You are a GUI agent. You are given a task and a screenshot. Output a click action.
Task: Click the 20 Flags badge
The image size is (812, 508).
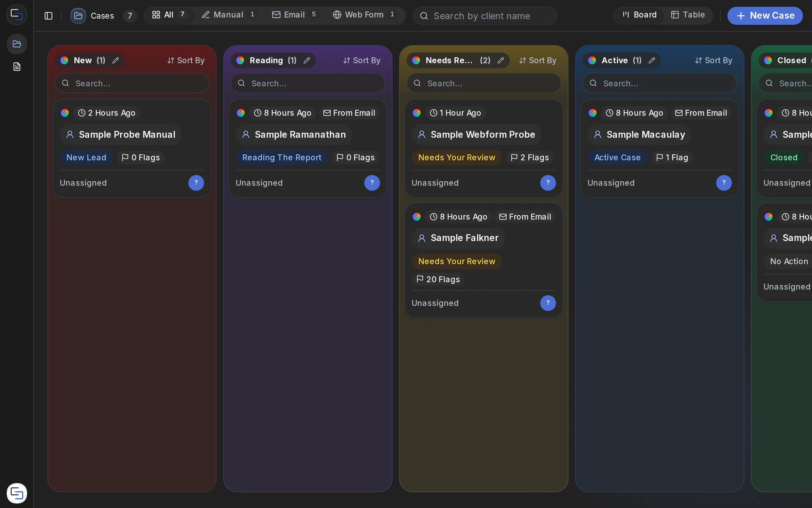point(438,279)
